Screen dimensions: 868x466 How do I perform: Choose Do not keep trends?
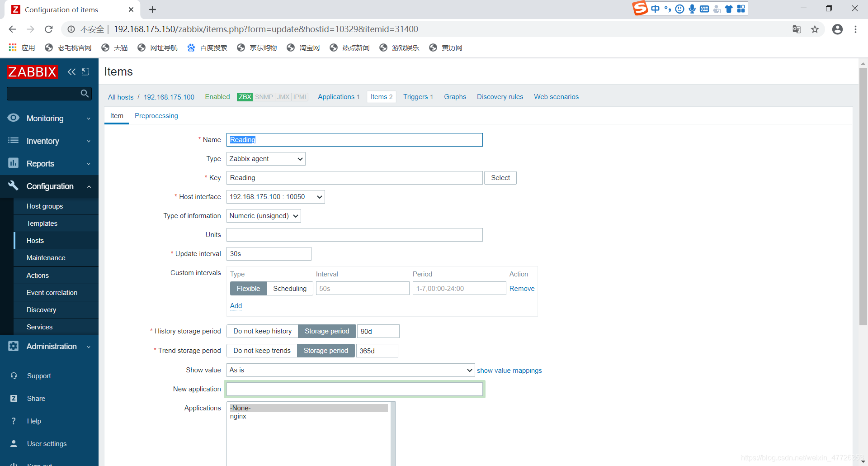click(x=262, y=351)
